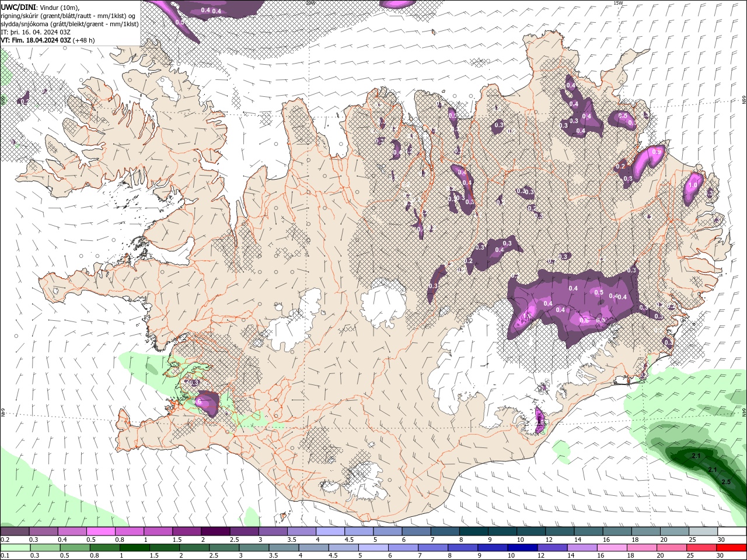Click the 30 label on lower color scale
This screenshot has width=747, height=560.
(721, 555)
